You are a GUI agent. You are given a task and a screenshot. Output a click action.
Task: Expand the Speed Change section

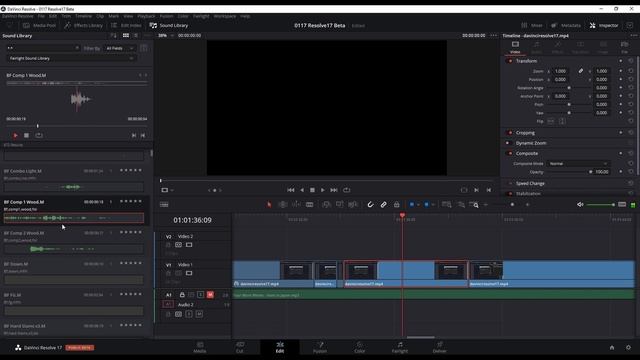(x=530, y=184)
